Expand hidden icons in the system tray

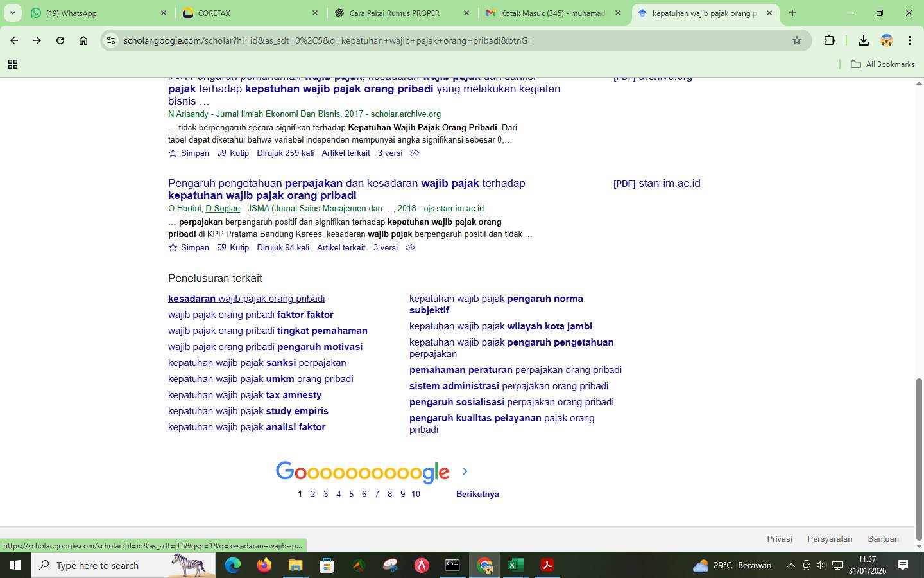791,565
